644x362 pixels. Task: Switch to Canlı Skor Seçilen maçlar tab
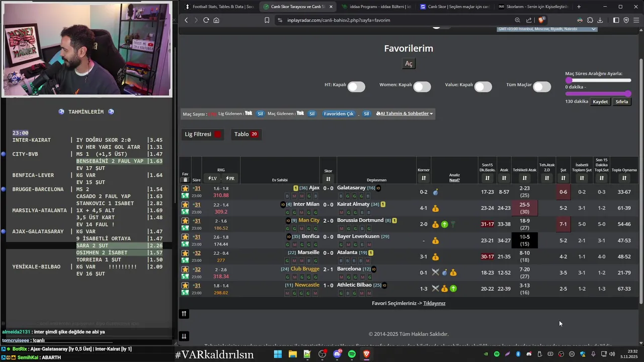[454, 7]
